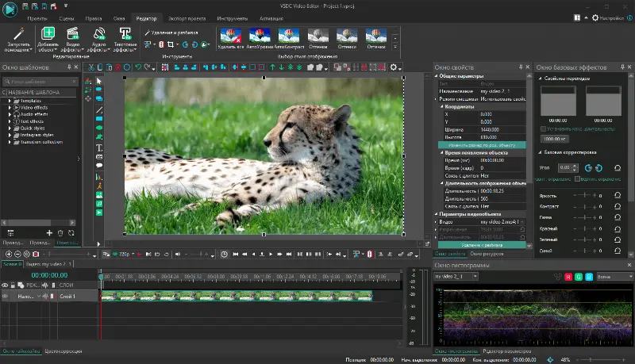Toggle the blue B channel in histogram
Viewport: 635px width, 364px height.
point(589,277)
